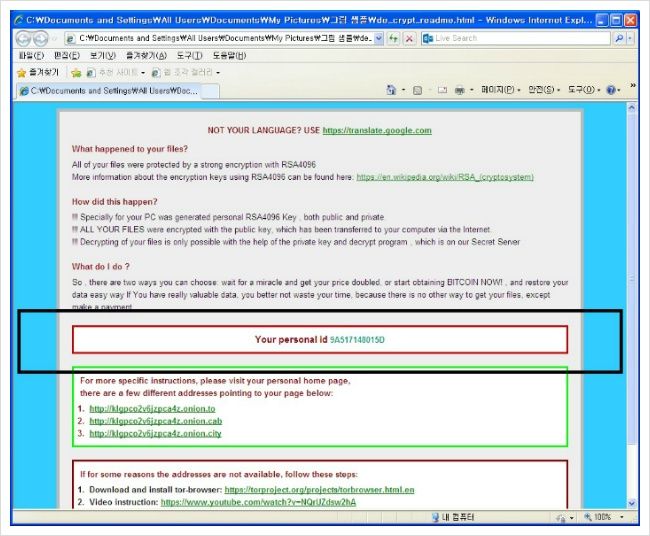
Task: Click the personal id 9A517148015D text
Action: pyautogui.click(x=357, y=340)
